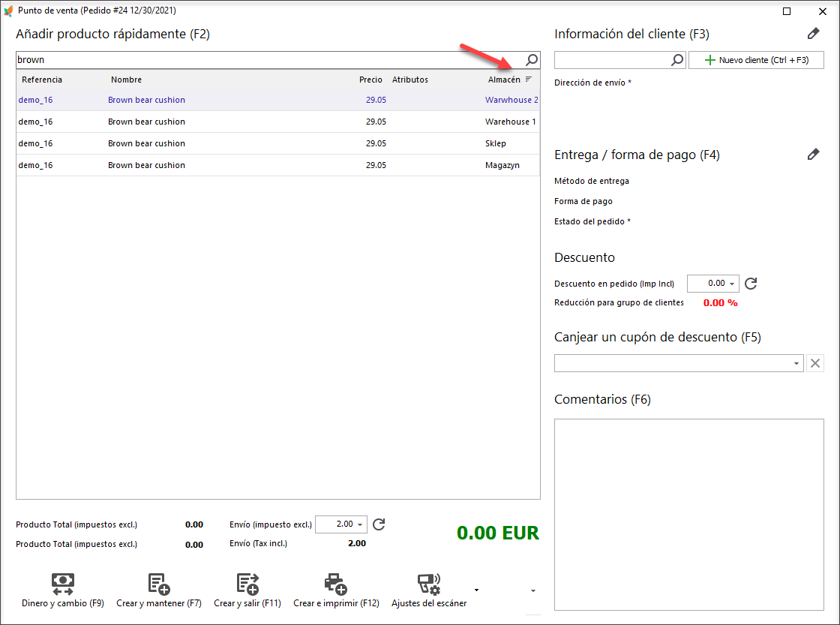Select the Magazyn product row
Image resolution: width=840 pixels, height=625 pixels.
(278, 165)
